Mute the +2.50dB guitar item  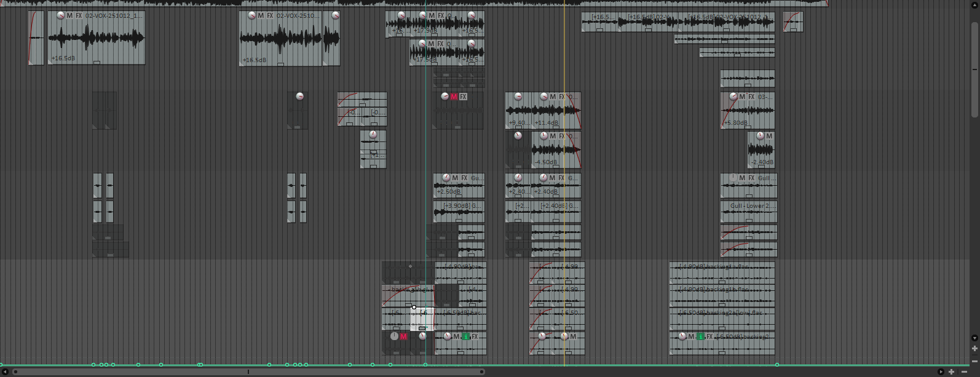click(x=455, y=178)
